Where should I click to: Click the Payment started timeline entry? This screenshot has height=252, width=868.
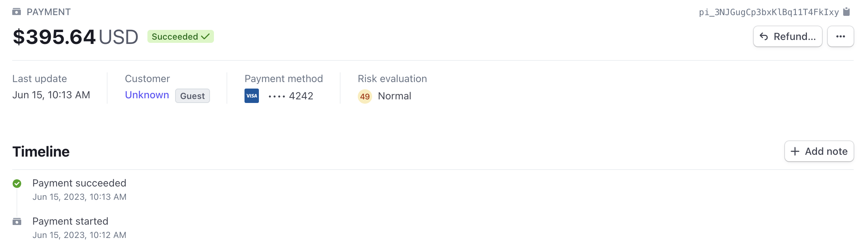tap(70, 221)
